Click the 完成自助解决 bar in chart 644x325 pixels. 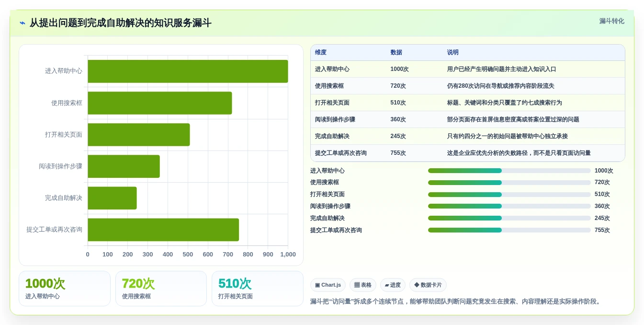tap(112, 198)
